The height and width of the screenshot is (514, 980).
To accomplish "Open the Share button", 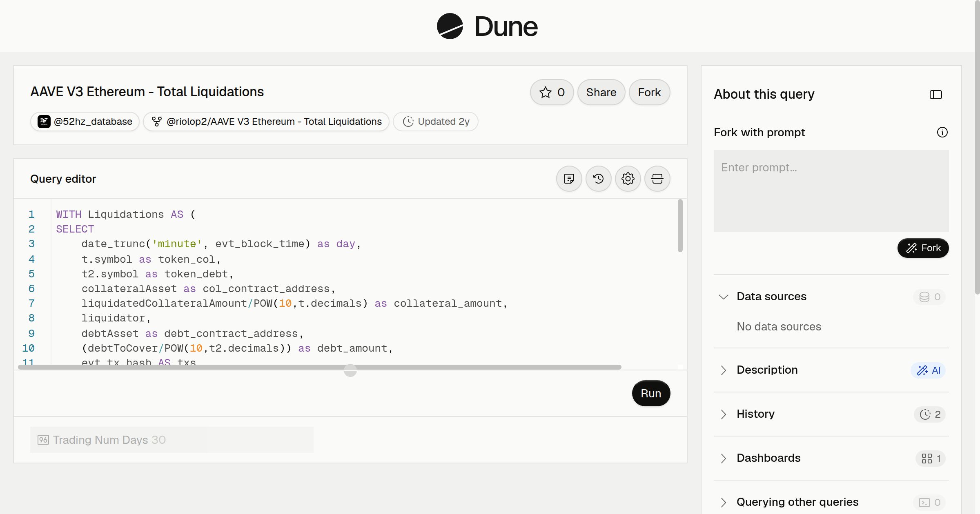I will [x=601, y=92].
